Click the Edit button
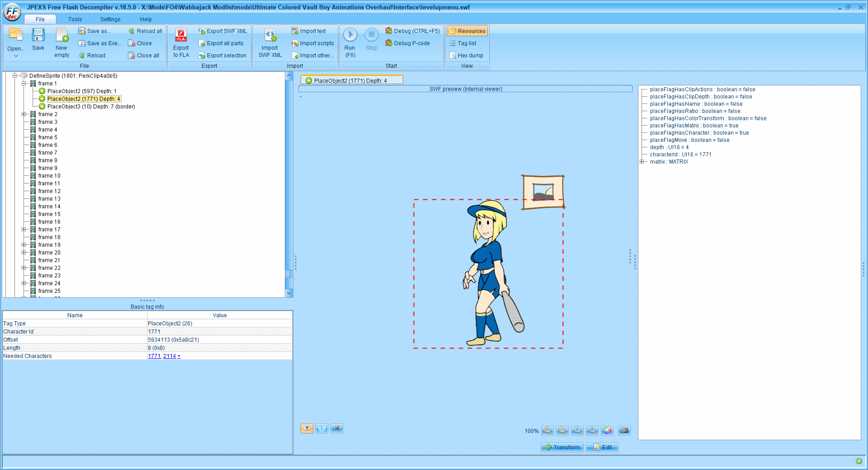This screenshot has width=868, height=470. pos(602,447)
